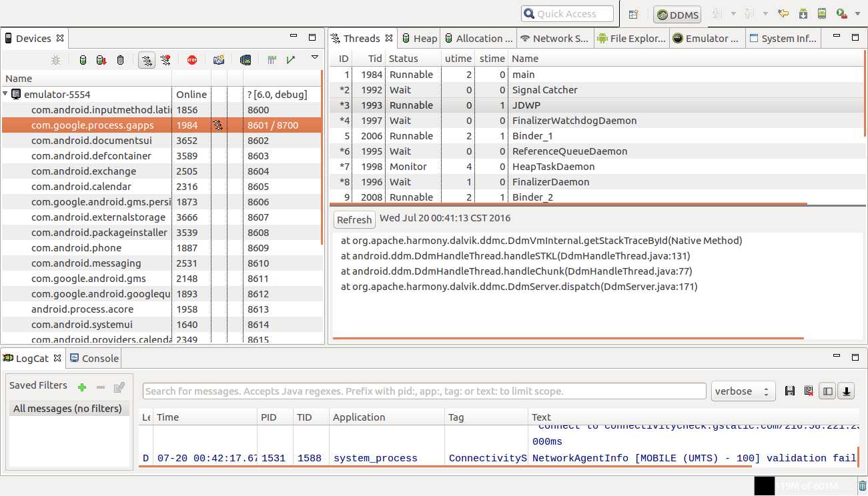Click the Start OpenGL Trace icon
Viewport: 868px width, 496px height.
pos(290,60)
